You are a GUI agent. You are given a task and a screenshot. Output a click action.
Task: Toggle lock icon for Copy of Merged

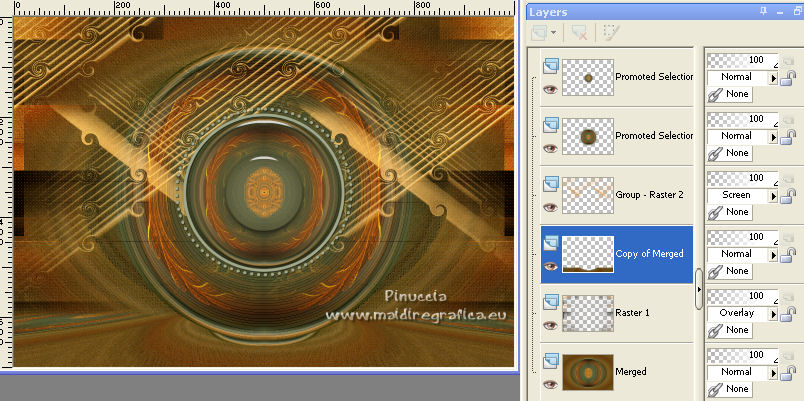coord(788,255)
